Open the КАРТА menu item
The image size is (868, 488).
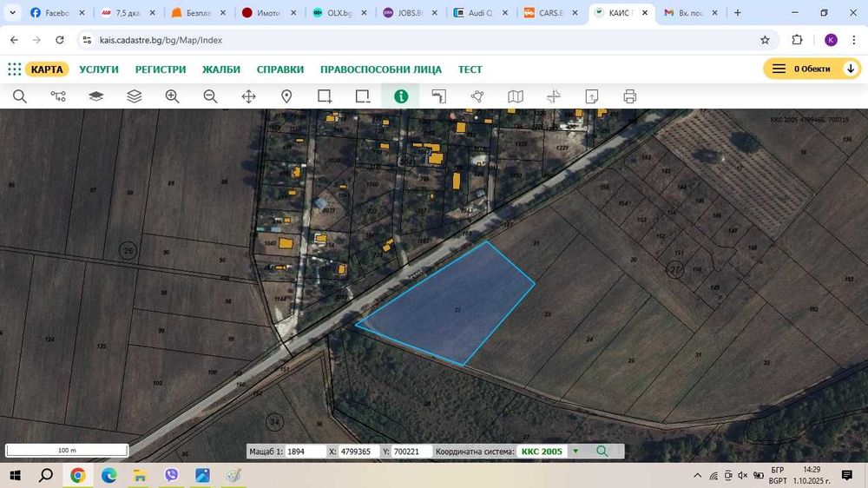pos(47,69)
